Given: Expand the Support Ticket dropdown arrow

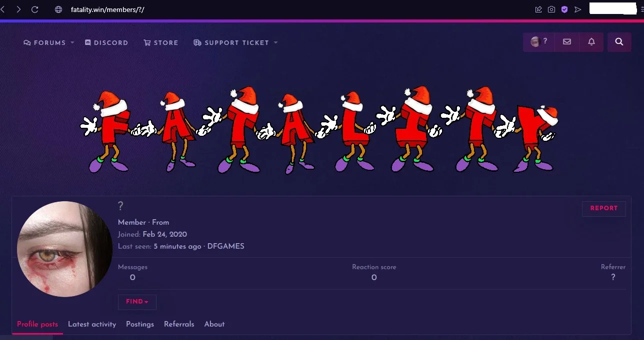Looking at the screenshot, I should pos(275,43).
